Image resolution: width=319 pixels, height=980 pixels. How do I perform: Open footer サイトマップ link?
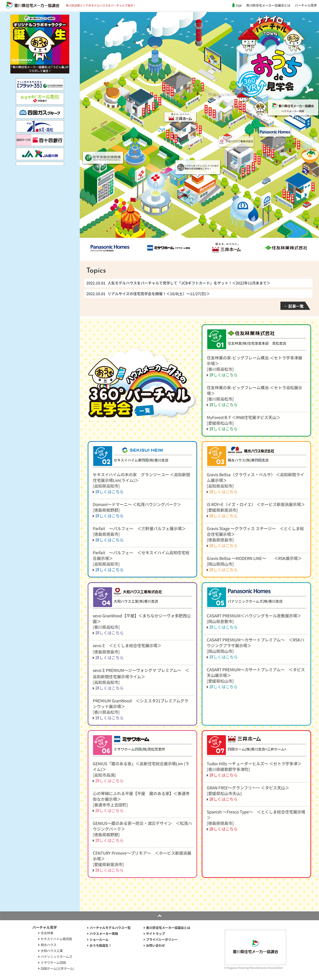tap(155, 933)
